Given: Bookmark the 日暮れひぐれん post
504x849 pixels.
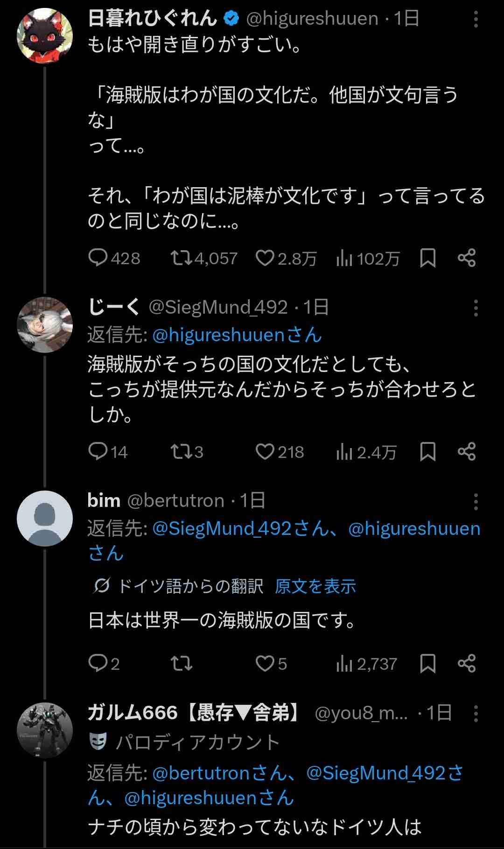Looking at the screenshot, I should pyautogui.click(x=427, y=258).
